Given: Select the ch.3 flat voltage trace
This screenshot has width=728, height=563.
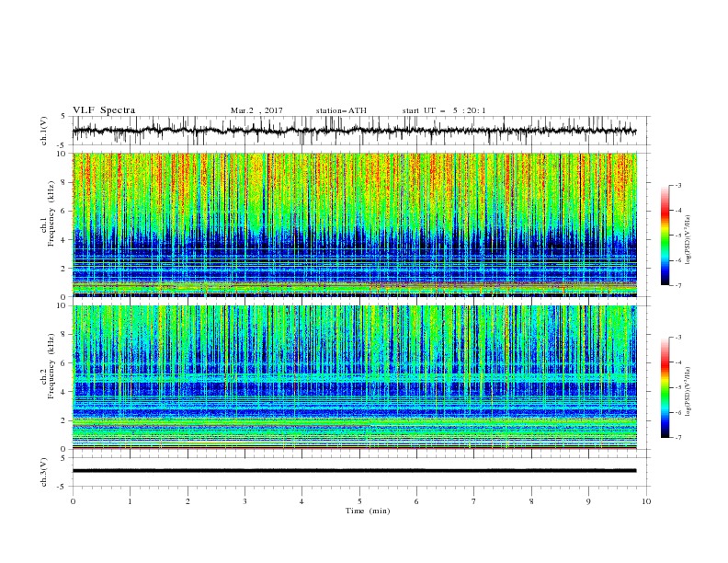Looking at the screenshot, I should point(354,471).
